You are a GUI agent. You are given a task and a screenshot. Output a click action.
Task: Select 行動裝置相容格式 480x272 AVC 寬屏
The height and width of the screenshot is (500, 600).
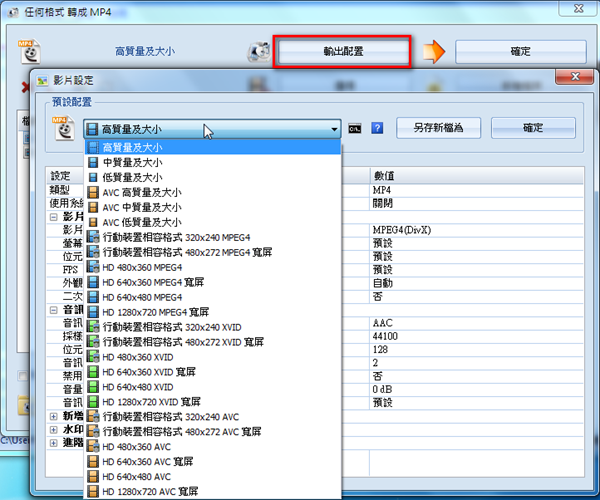(x=212, y=432)
